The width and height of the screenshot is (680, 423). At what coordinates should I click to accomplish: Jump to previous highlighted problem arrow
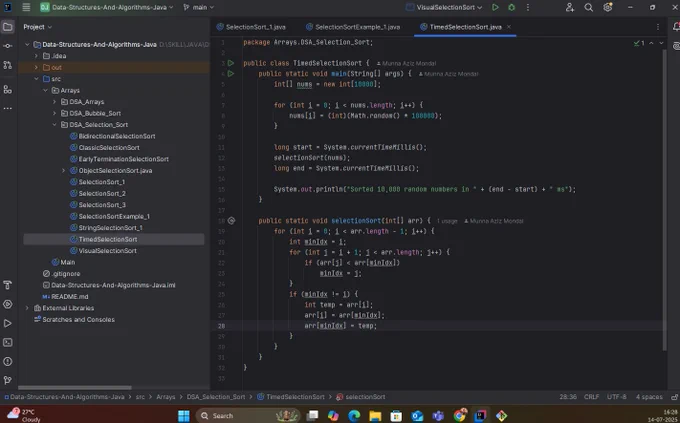pyautogui.click(x=651, y=43)
